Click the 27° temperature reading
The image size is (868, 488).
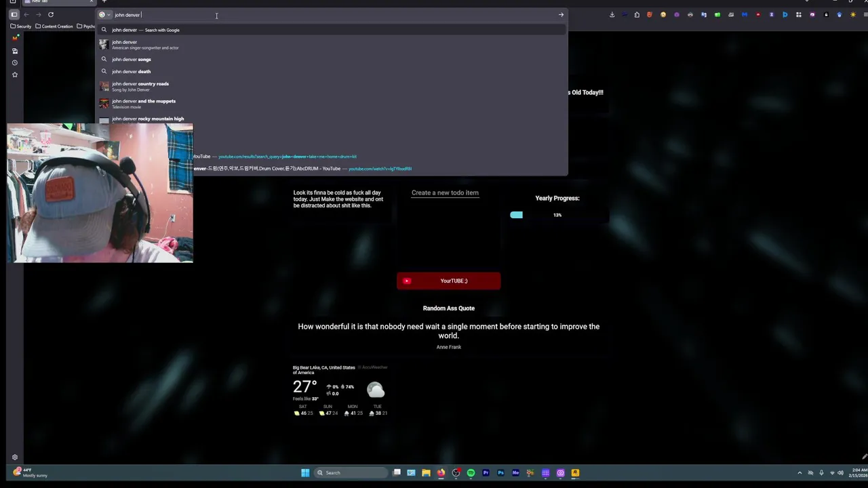[304, 387]
